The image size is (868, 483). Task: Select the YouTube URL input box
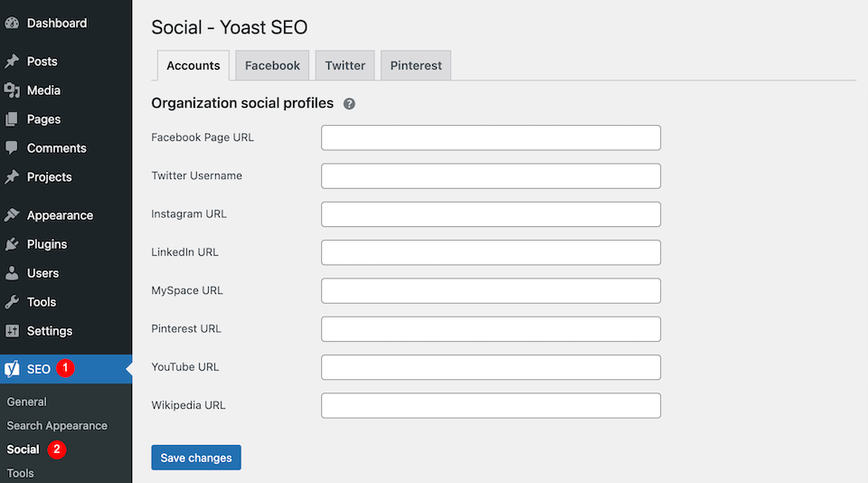coord(491,367)
